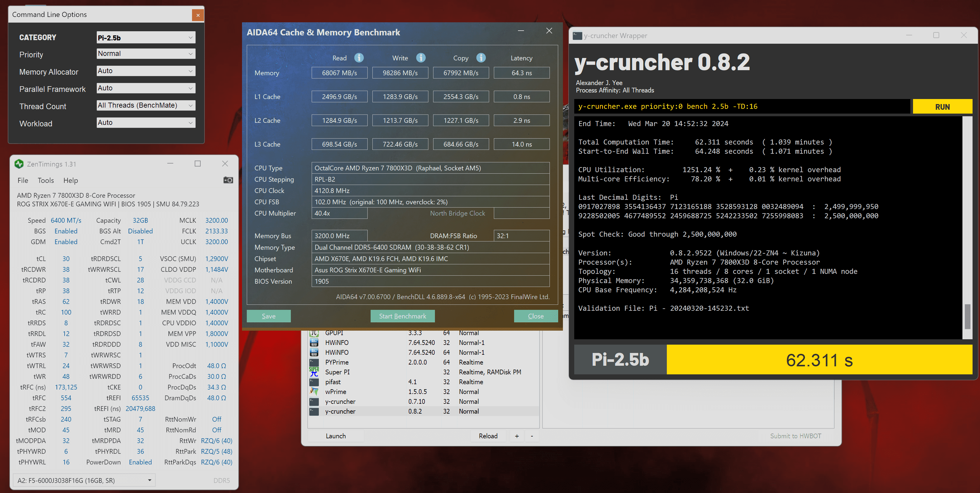Image resolution: width=980 pixels, height=493 pixels.
Task: Click Start Benchmark in AIDA64
Action: pyautogui.click(x=402, y=316)
